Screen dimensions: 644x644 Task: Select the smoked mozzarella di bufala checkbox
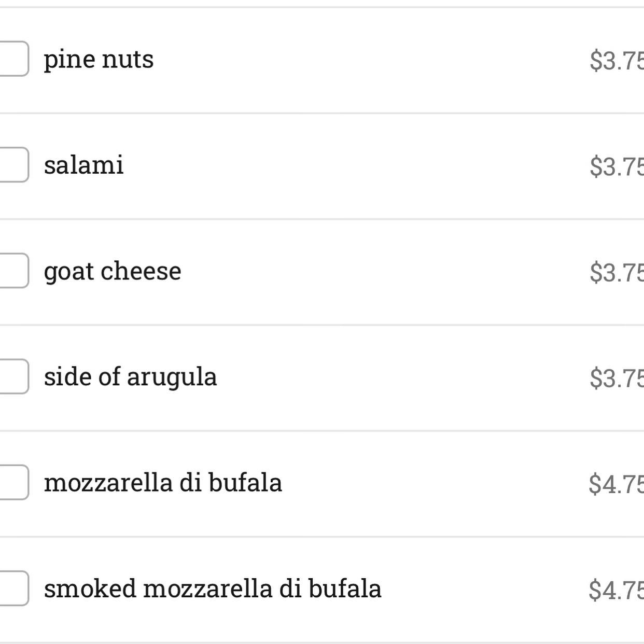(12, 588)
